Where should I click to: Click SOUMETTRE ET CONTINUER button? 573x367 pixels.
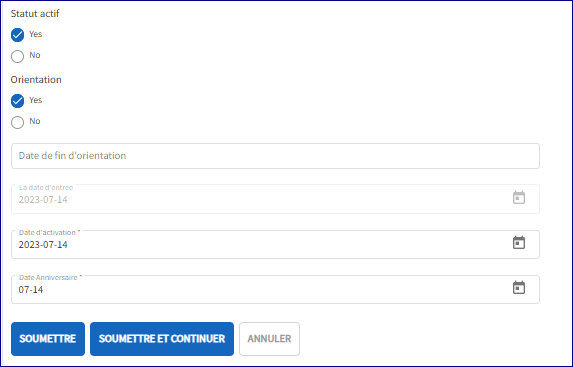162,339
